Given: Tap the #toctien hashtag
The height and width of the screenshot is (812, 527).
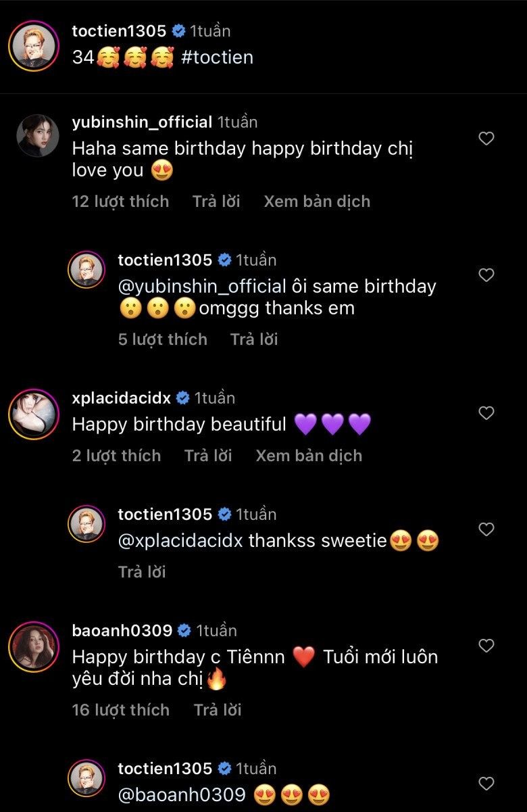Looking at the screenshot, I should click(218, 57).
